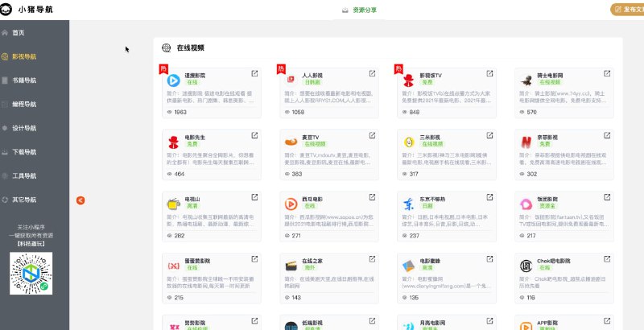This screenshot has height=330, width=644.
Task: Open external link icon on Chok吧电影院 card
Action: [x=607, y=259]
